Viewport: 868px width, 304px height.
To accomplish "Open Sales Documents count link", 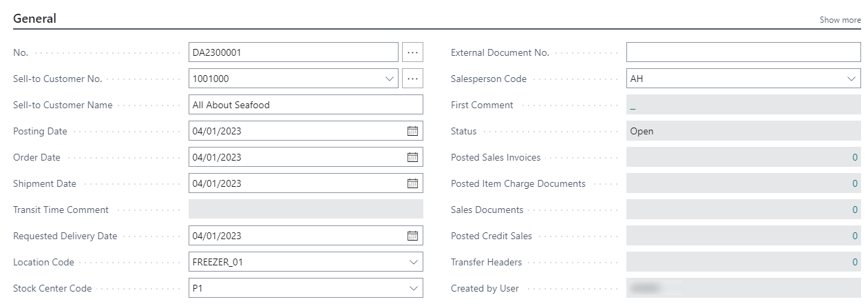I will tap(855, 210).
